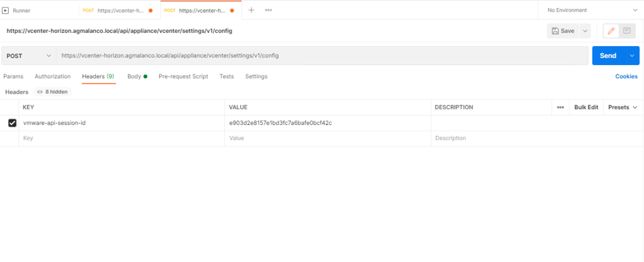644x262 pixels.
Task: Show the 8 hidden headers
Action: tap(52, 92)
